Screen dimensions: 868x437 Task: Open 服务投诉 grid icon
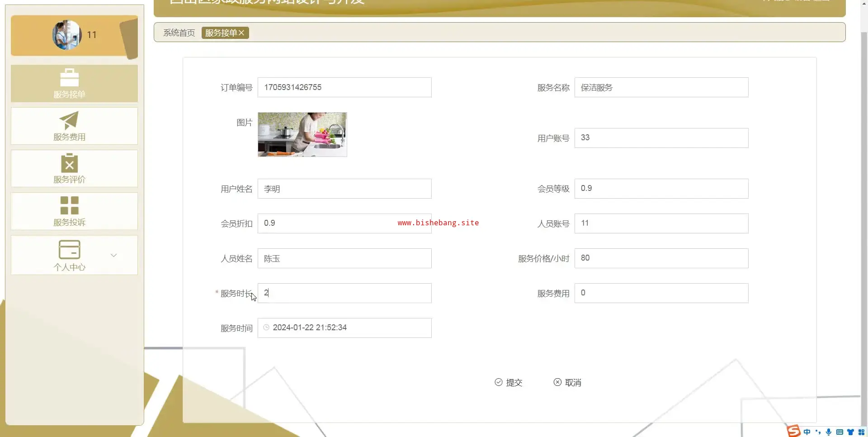pos(69,205)
